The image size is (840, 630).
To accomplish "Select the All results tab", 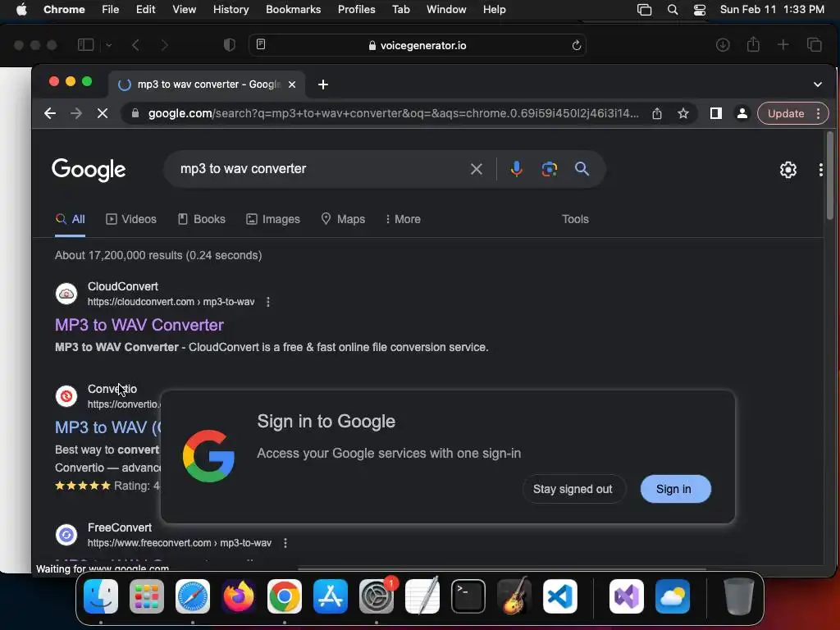I will point(71,219).
